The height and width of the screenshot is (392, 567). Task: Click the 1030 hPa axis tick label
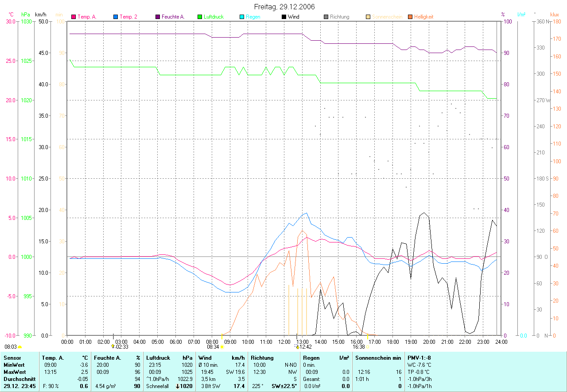coord(26,22)
